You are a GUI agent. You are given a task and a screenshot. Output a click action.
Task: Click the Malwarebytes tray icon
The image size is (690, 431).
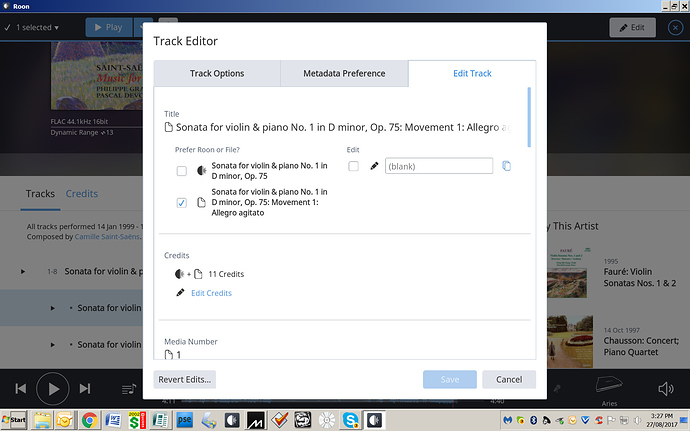[x=507, y=420]
